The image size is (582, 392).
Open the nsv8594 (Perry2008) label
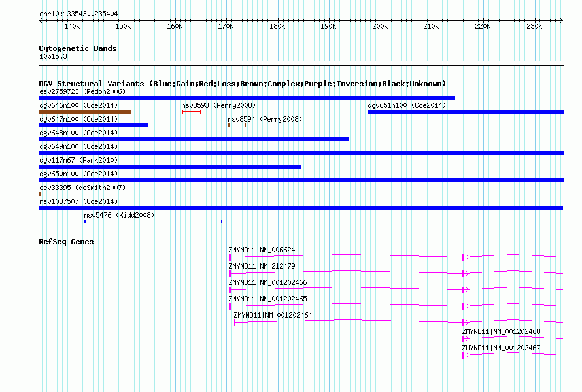265,119
